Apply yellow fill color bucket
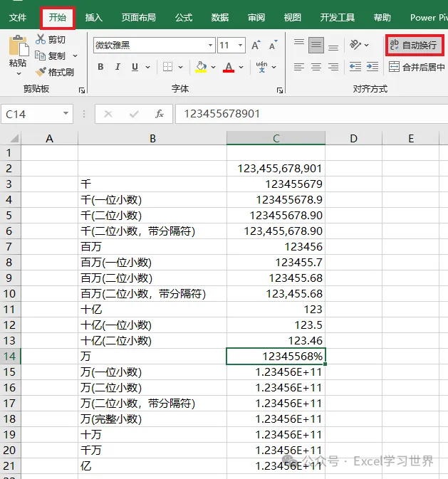This screenshot has width=448, height=479. (201, 67)
